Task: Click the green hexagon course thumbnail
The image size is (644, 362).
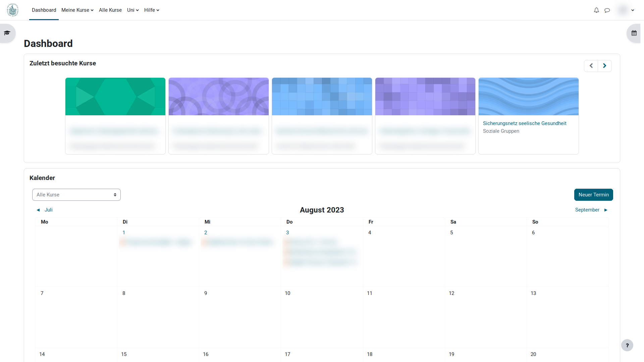Action: tap(115, 97)
